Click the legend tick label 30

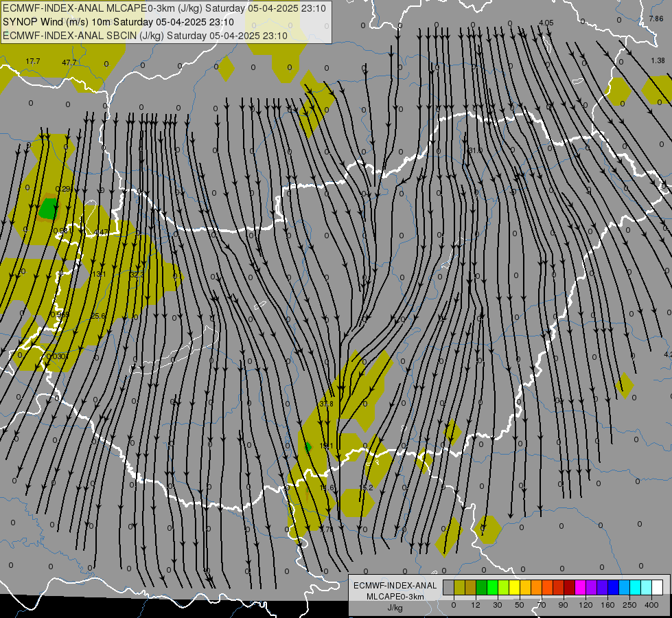(x=498, y=605)
